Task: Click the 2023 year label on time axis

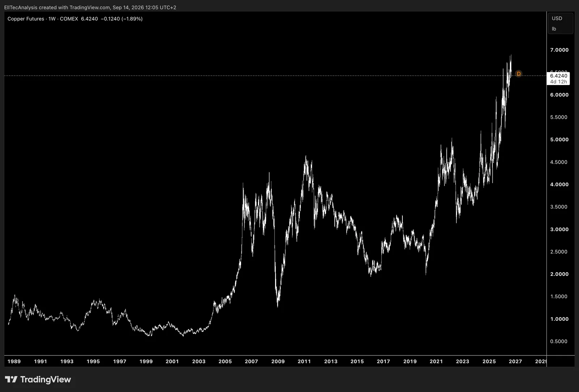Action: [462, 361]
